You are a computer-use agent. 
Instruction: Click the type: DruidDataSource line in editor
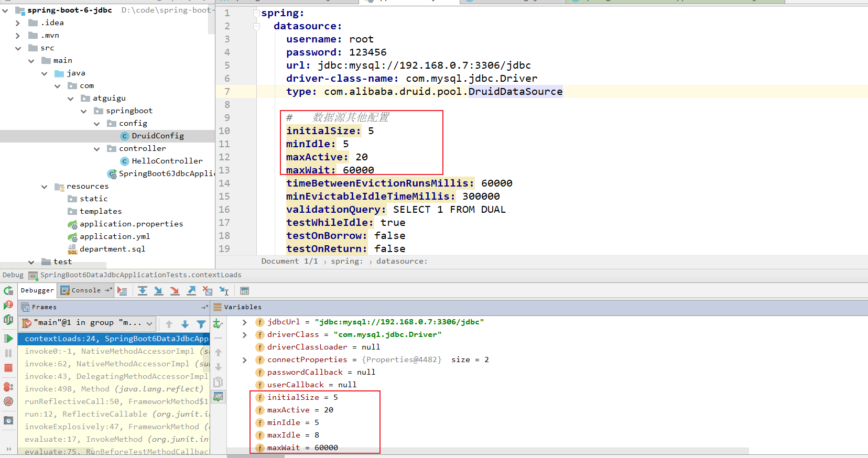(x=424, y=92)
